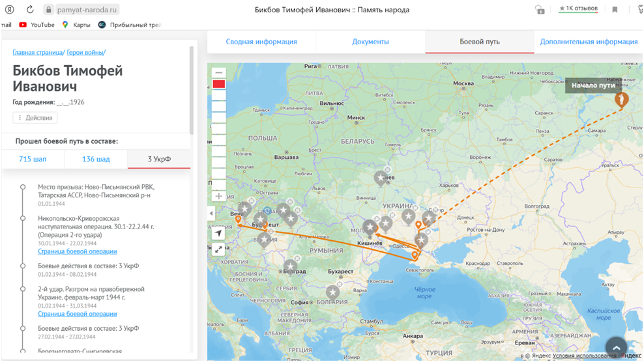
Task: Switch to the 'Документы' tab
Action: tap(370, 42)
